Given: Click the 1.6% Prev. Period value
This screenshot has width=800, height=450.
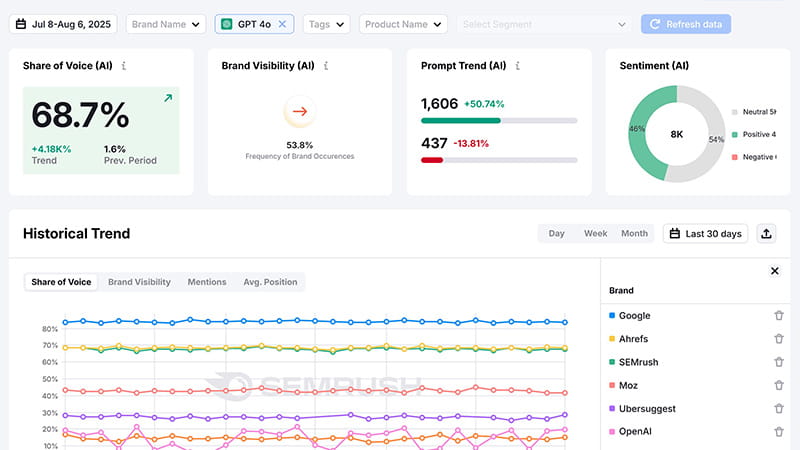Looking at the screenshot, I should 115,149.
